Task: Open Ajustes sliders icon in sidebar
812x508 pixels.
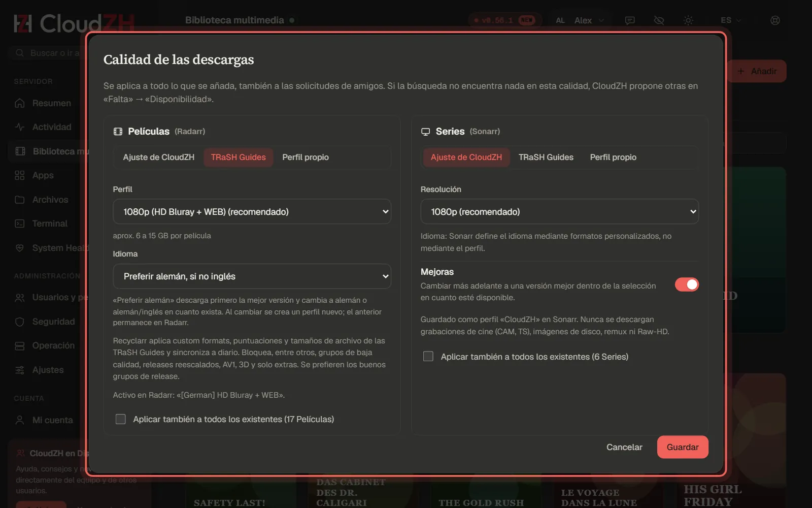Action: pos(20,370)
